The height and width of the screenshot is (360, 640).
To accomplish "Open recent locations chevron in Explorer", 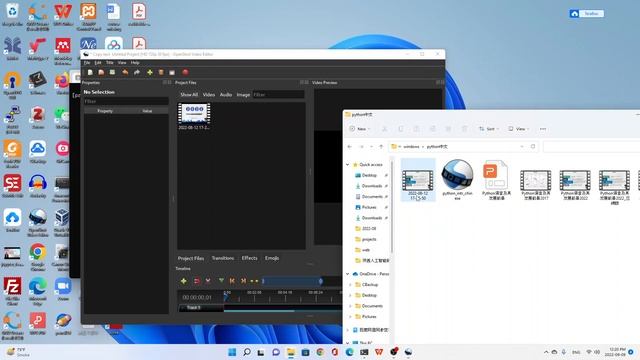I will [371, 147].
